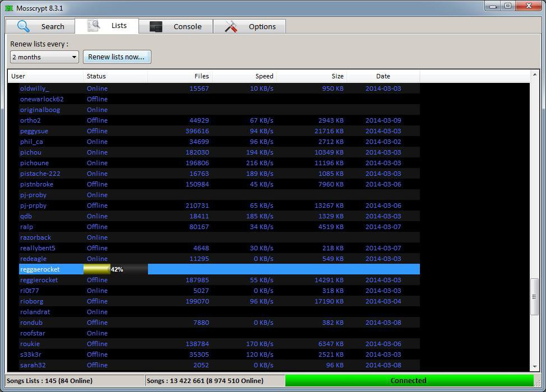Screen dimensions: 546x392
Task: Select user pistache-222
Action: [x=40, y=174]
